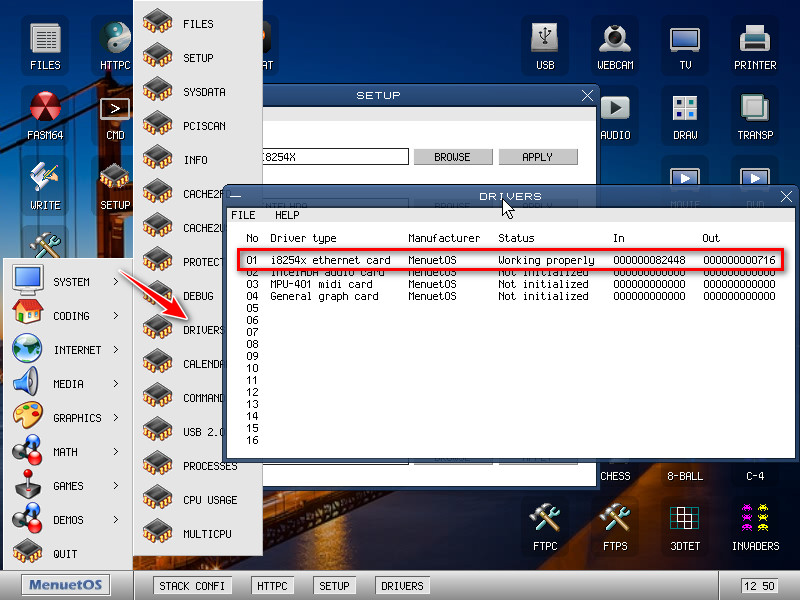Open the HELP menu in Drivers window
This screenshot has width=800, height=600.
[287, 215]
